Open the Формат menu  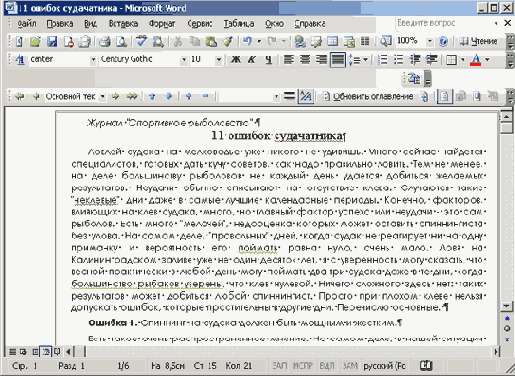point(162,24)
